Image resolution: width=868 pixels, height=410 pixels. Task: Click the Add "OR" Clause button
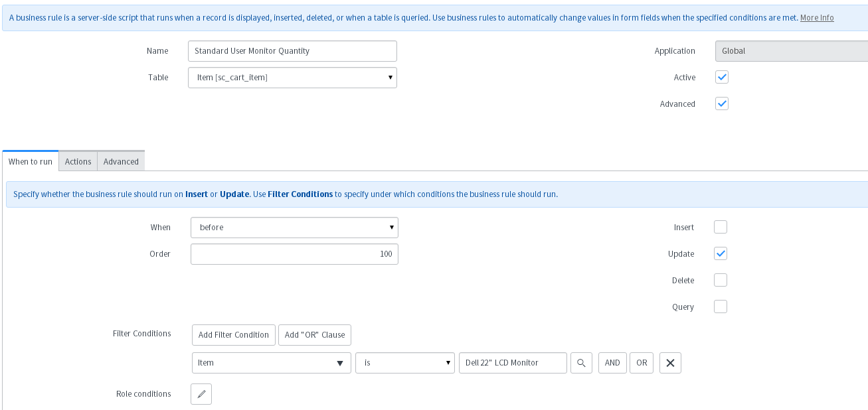pyautogui.click(x=315, y=334)
